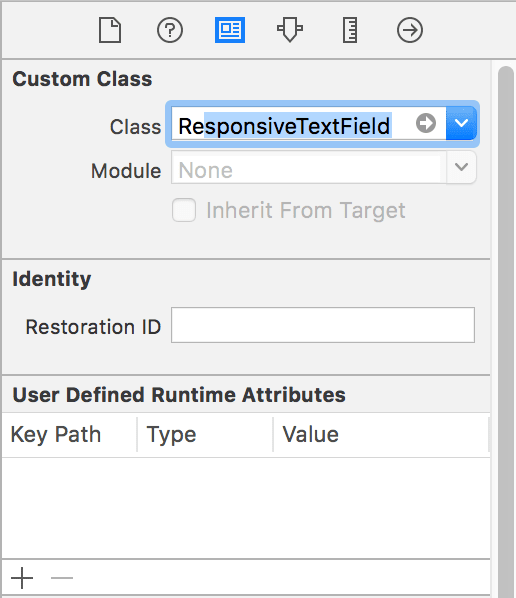Show the Quick Help inspector

(170, 30)
